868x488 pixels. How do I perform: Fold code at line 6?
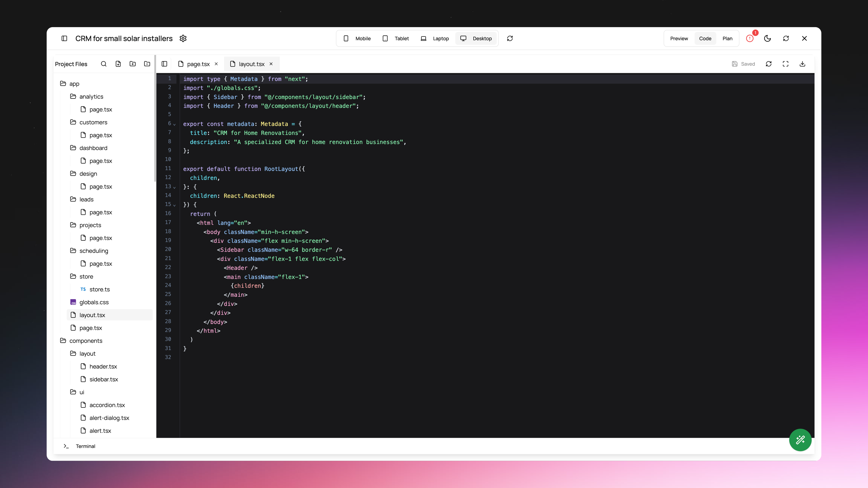(x=174, y=125)
